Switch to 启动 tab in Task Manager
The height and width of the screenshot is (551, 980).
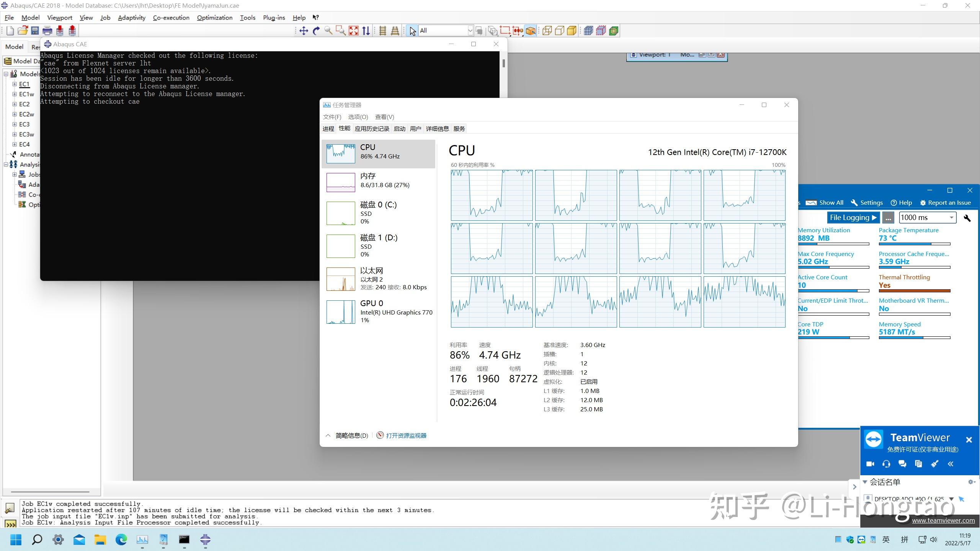click(399, 129)
